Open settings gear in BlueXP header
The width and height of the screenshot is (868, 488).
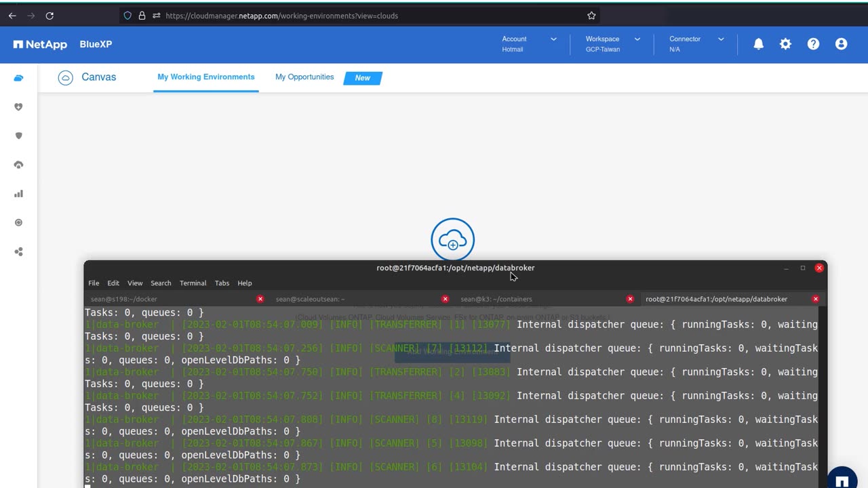point(785,44)
